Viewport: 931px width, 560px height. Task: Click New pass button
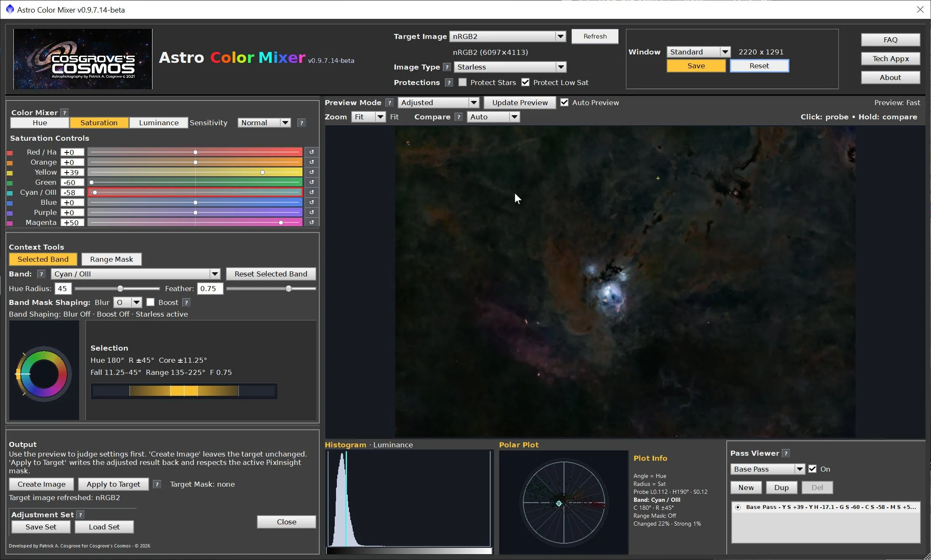pos(746,488)
